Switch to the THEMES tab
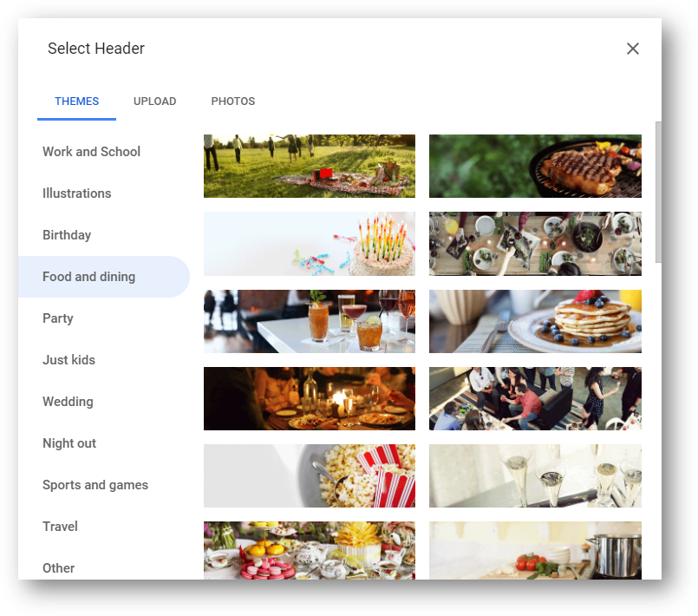This screenshot has width=698, height=616. 76,102
